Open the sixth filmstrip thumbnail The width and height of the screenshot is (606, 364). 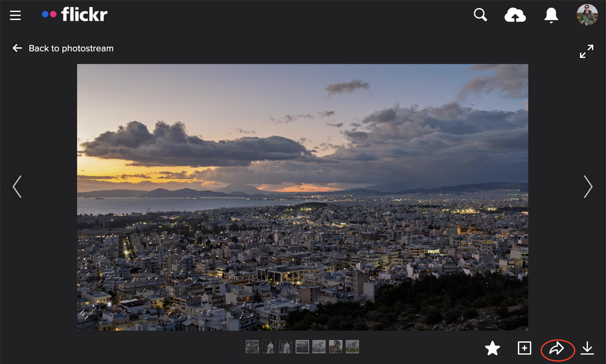point(335,347)
